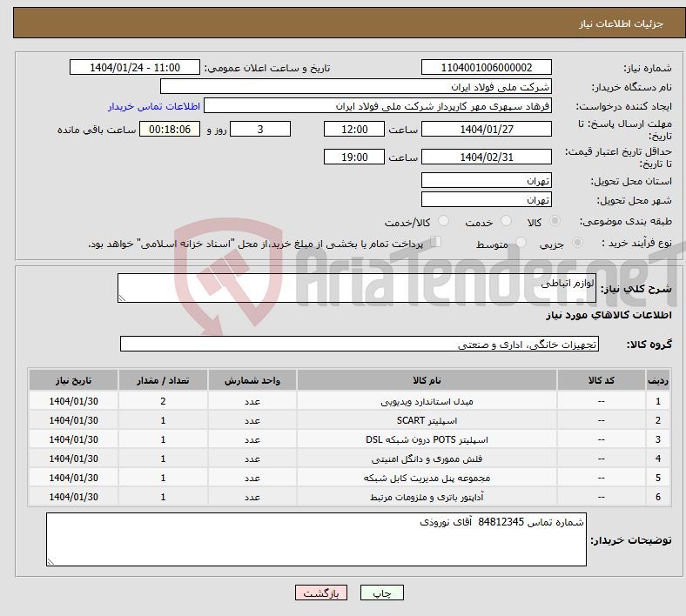Click the page title جزئیات اطلاعات نیاز

[x=621, y=23]
